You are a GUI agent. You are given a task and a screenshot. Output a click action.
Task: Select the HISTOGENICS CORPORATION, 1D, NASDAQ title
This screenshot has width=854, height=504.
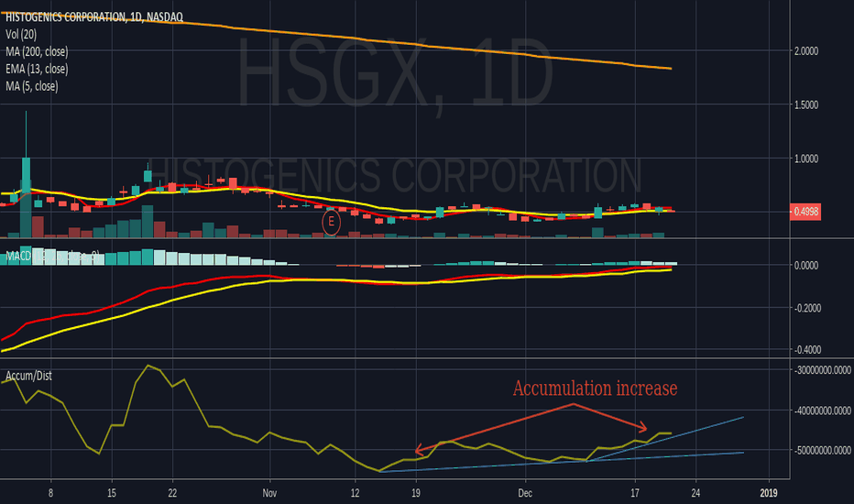tap(93, 16)
